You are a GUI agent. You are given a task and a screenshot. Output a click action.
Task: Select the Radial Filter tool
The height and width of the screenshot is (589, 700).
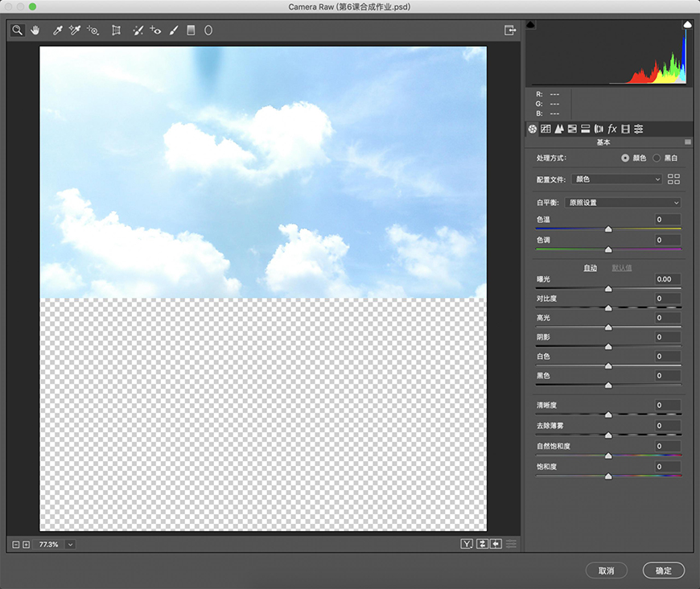coord(208,31)
